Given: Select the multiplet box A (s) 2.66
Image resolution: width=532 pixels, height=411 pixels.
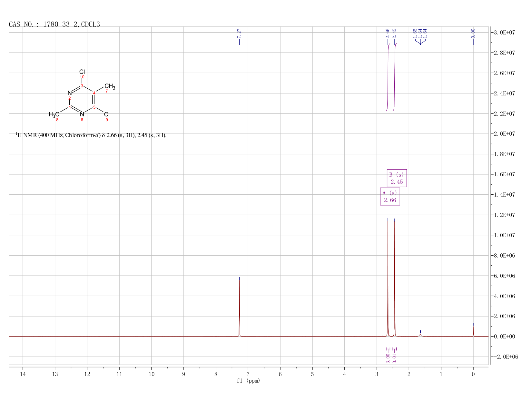Looking at the screenshot, I should [x=390, y=197].
